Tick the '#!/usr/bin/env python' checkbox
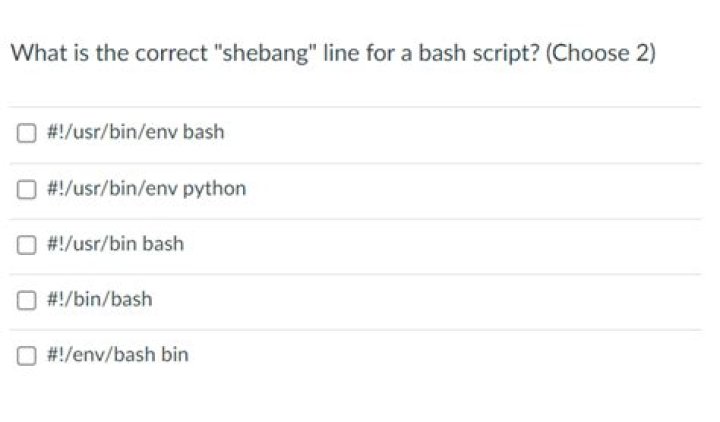This screenshot has width=720, height=422. 24,188
